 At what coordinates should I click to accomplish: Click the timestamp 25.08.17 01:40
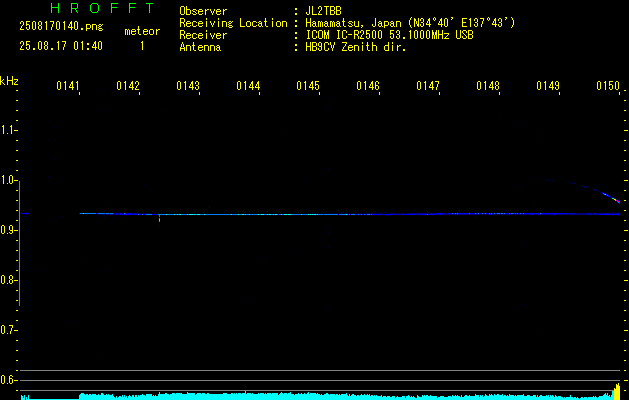pyautogui.click(x=61, y=46)
